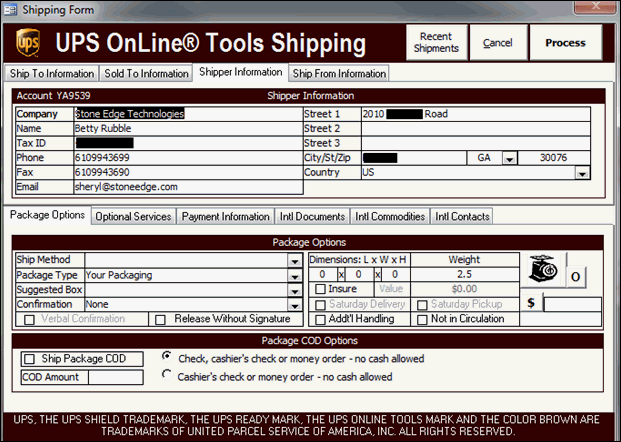This screenshot has height=442, width=621.
Task: Click the dollar sign rate button
Action: 531,303
